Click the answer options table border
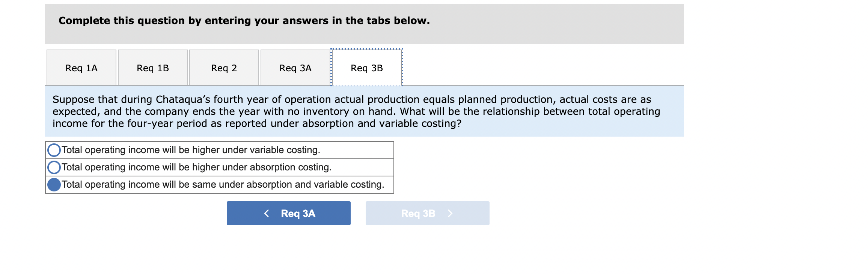The height and width of the screenshot is (274, 868). coord(393,167)
